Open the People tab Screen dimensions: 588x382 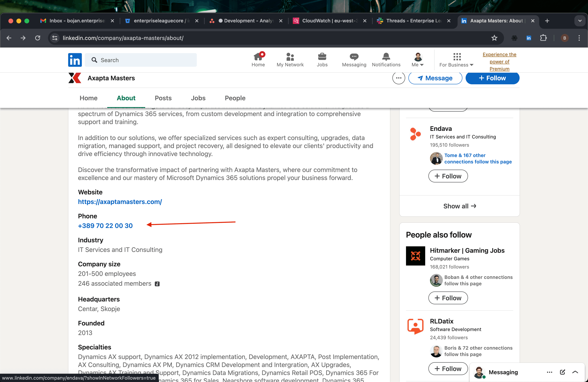point(235,98)
